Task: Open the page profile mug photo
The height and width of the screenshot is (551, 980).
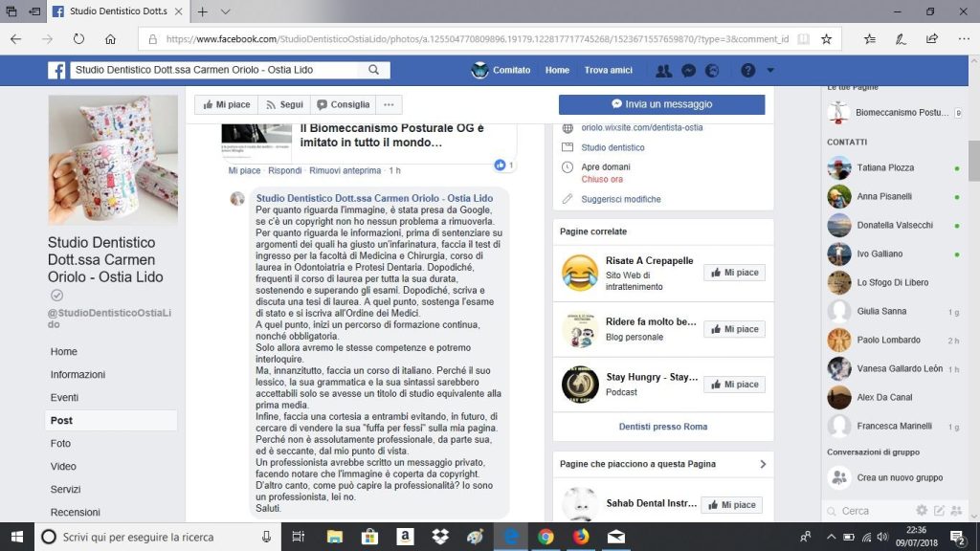Action: click(113, 160)
